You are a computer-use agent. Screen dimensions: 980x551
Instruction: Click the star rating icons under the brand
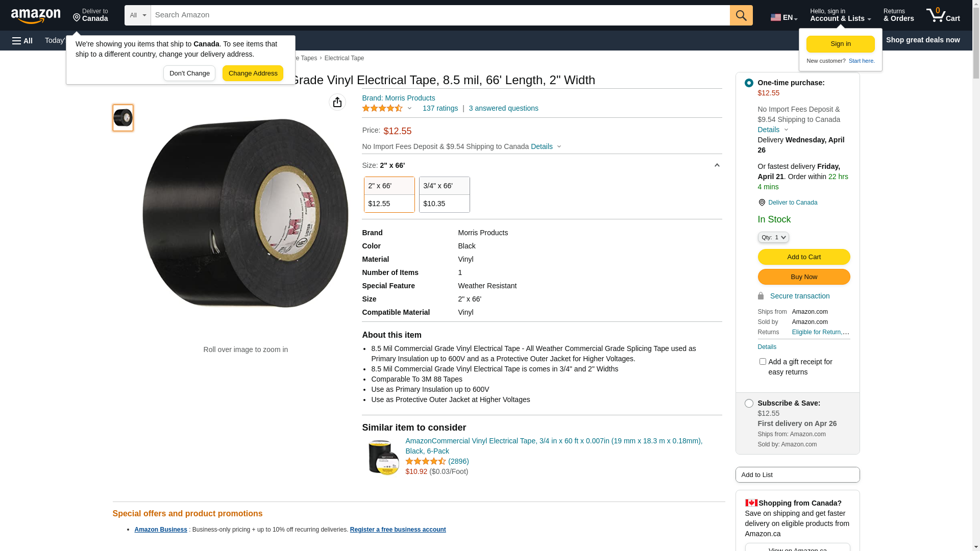click(x=382, y=108)
